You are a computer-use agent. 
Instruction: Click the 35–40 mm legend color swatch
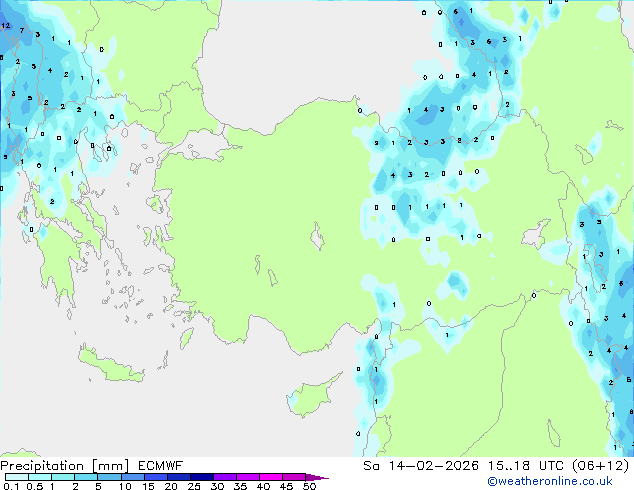[248, 477]
